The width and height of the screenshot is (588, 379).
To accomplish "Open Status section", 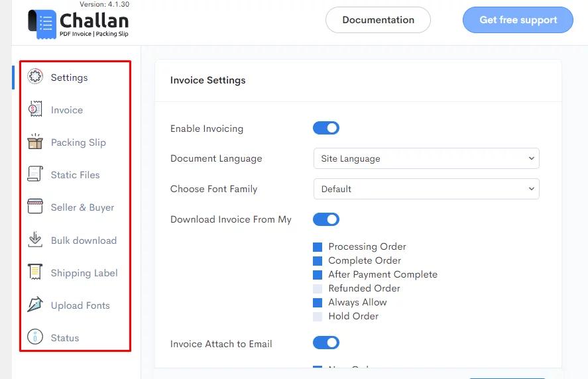I will click(65, 338).
